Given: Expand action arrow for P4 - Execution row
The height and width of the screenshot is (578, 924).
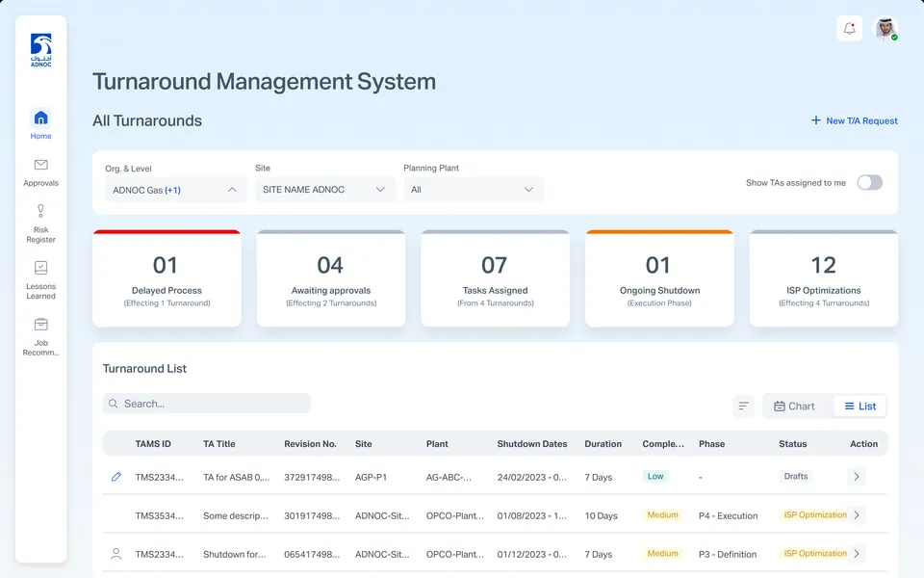Looking at the screenshot, I should [857, 514].
